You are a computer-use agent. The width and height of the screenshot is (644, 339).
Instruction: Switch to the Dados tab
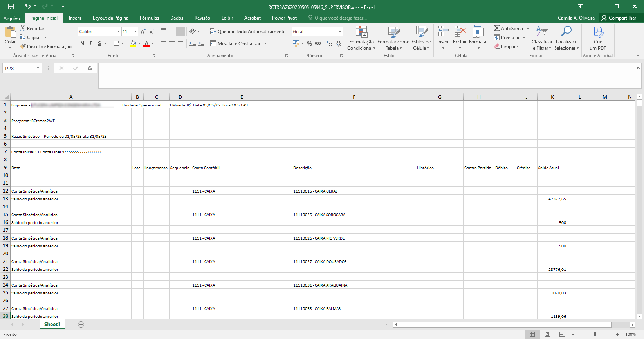coord(177,18)
